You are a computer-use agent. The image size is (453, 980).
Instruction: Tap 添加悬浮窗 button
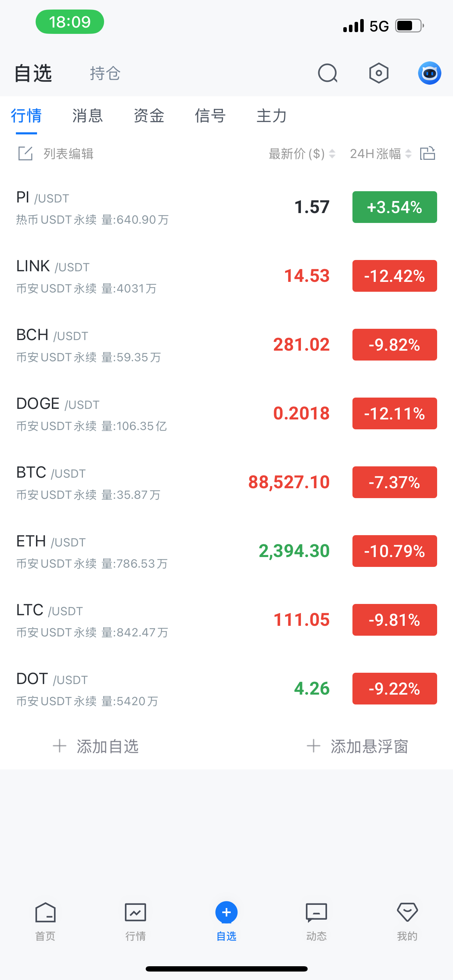357,746
